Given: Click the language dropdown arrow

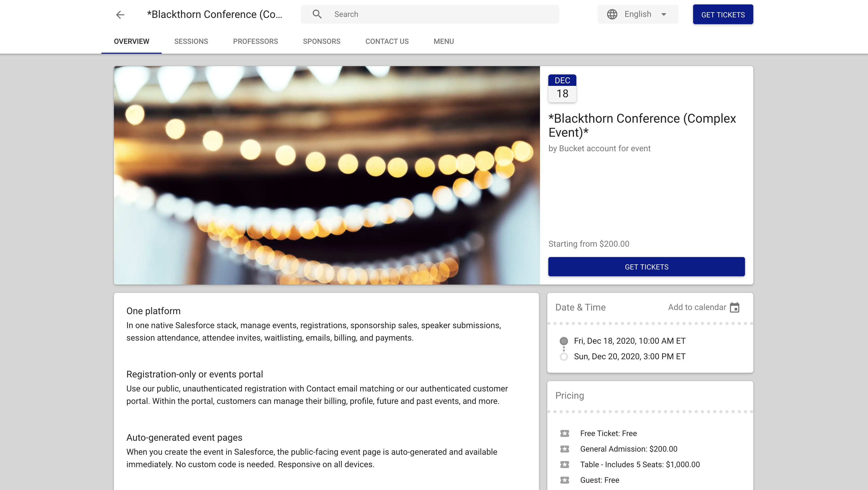Looking at the screenshot, I should (664, 15).
